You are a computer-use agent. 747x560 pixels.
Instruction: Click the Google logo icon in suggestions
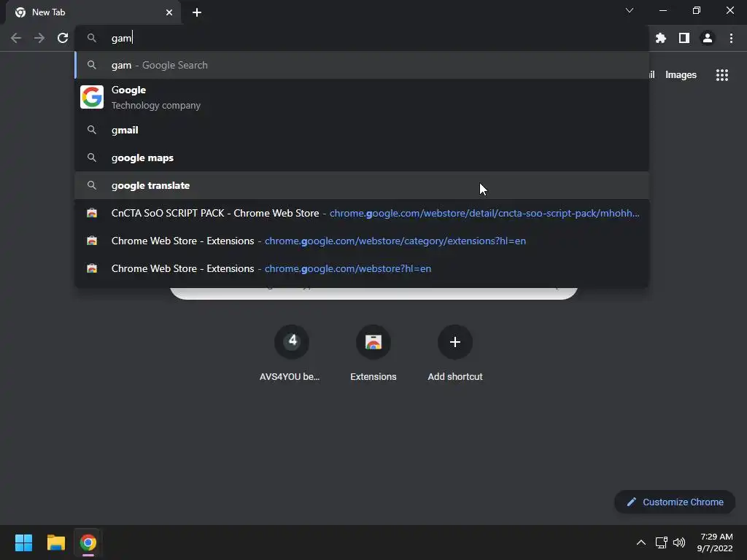92,97
